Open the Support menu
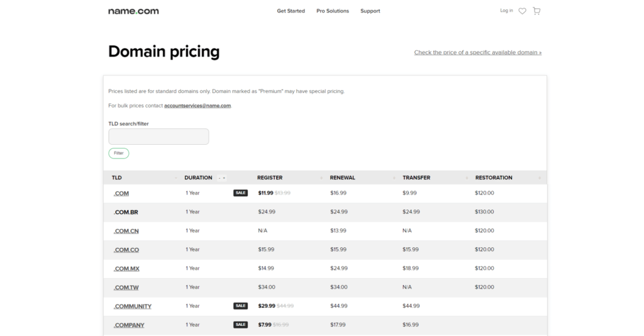Image resolution: width=644 pixels, height=336 pixels. pos(370,11)
